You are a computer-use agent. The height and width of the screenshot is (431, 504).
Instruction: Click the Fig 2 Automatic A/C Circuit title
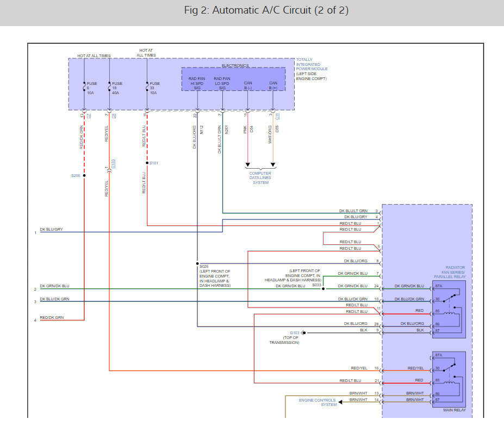[266, 10]
